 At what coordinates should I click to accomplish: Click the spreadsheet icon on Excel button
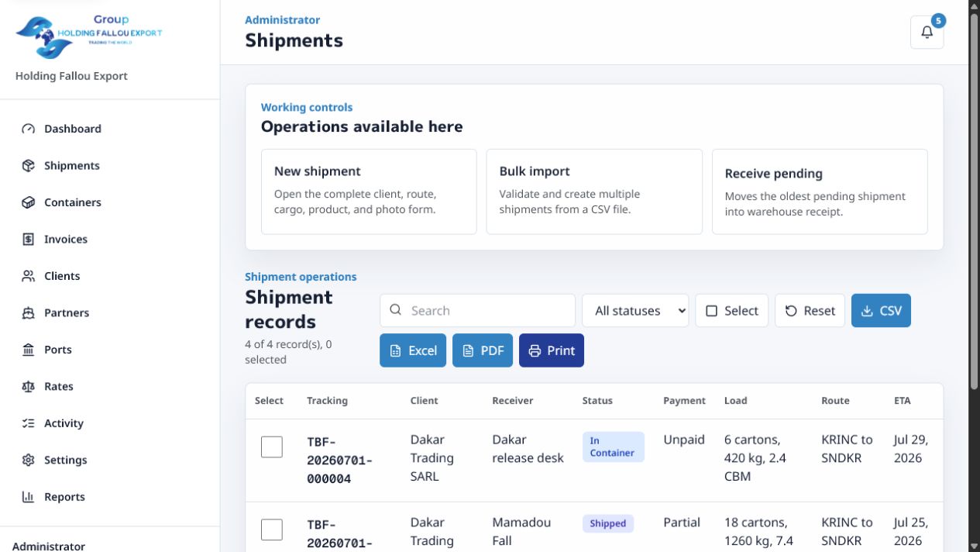pos(395,351)
